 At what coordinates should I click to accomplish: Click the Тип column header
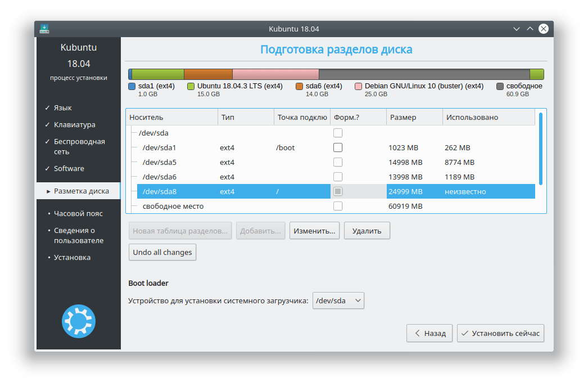[x=246, y=117]
